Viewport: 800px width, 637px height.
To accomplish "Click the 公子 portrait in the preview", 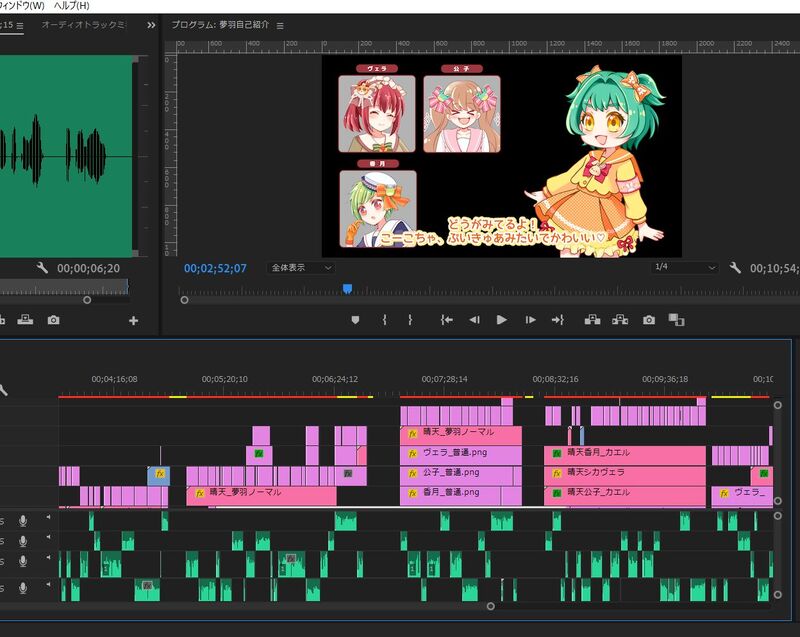I will tap(462, 114).
